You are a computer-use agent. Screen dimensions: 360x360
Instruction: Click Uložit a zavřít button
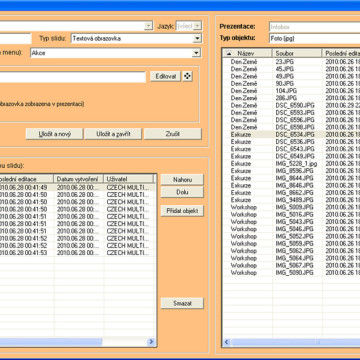tap(113, 134)
